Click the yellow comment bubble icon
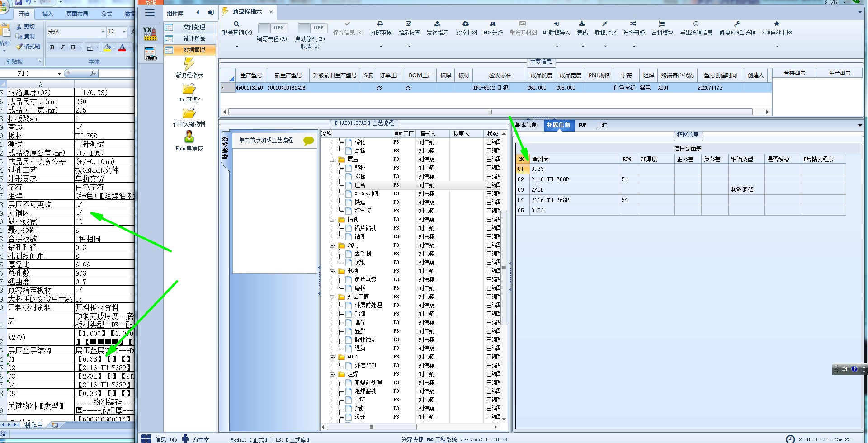 tap(309, 141)
